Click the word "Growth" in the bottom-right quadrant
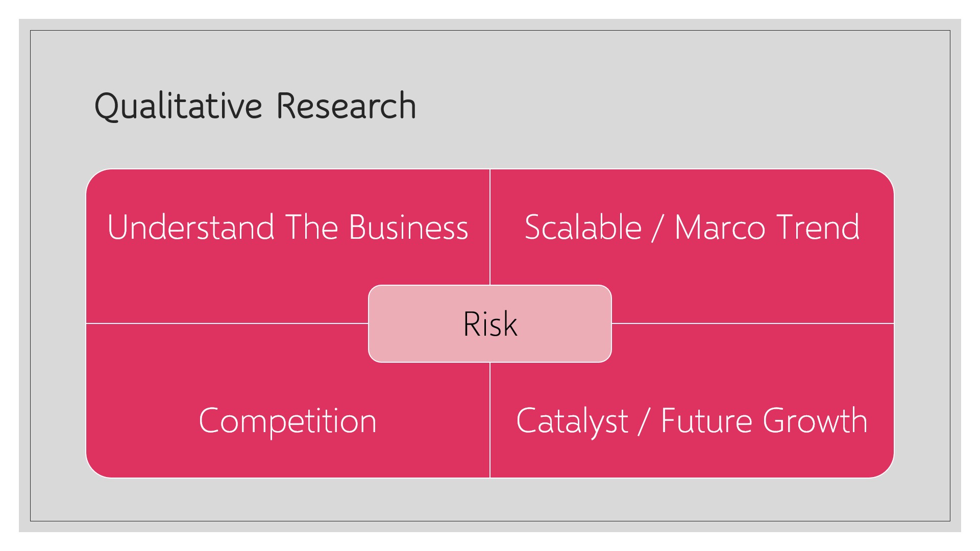980x551 pixels. [815, 421]
